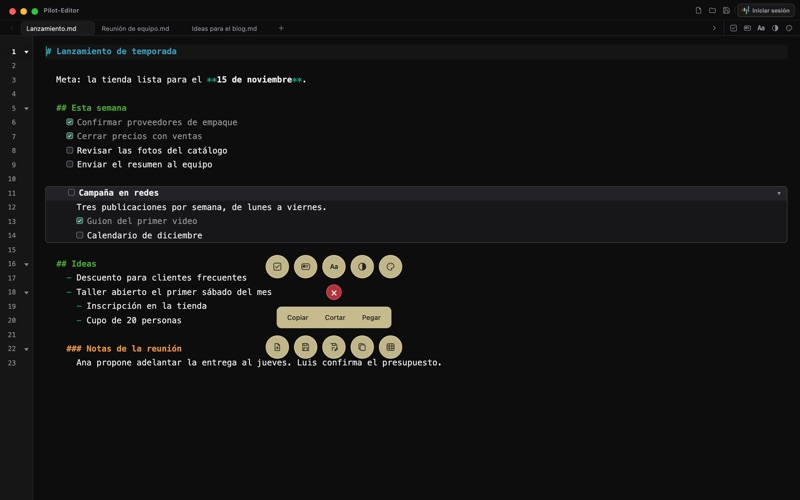Click the save icon in the title bar
Viewport: 800px width, 500px height.
click(726, 10)
